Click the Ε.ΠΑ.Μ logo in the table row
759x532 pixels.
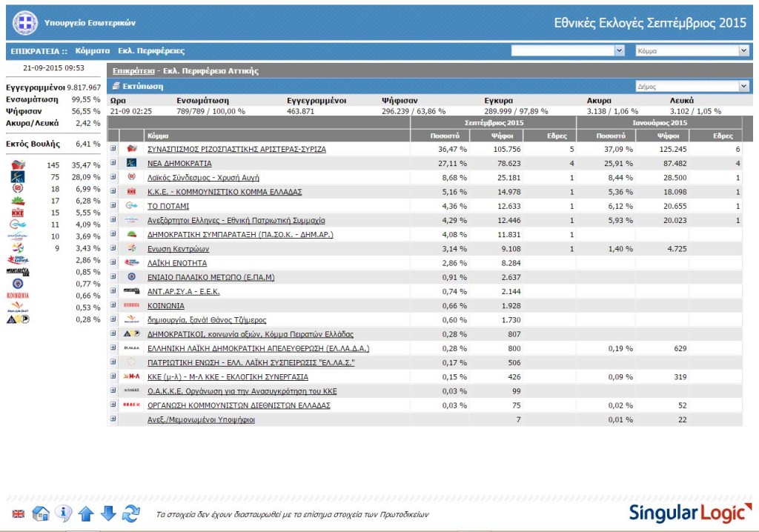point(132,277)
